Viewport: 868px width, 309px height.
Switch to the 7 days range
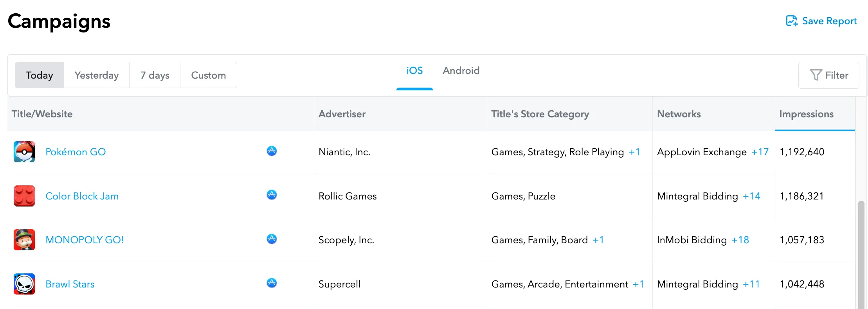[x=155, y=75]
